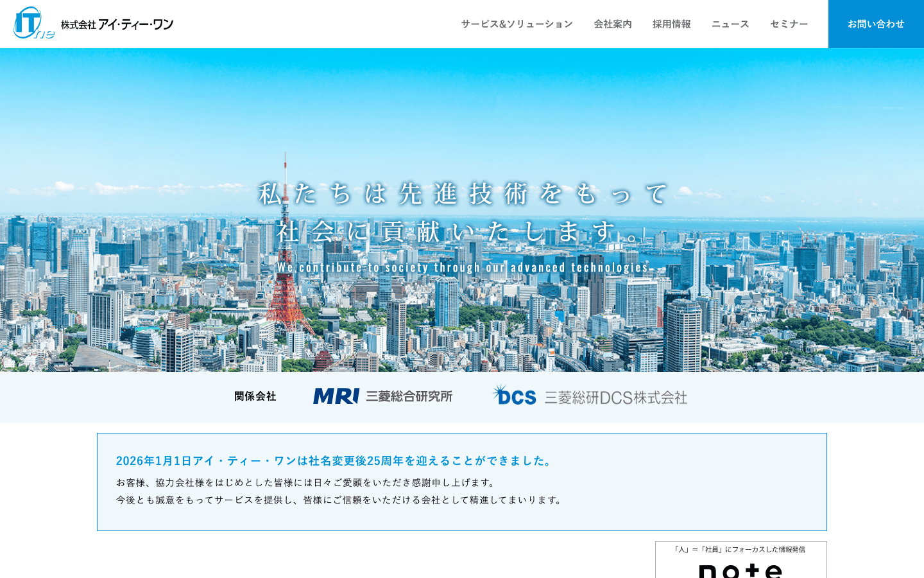Go to 採用情報 page
Image resolution: width=924 pixels, height=578 pixels.
pyautogui.click(x=672, y=24)
